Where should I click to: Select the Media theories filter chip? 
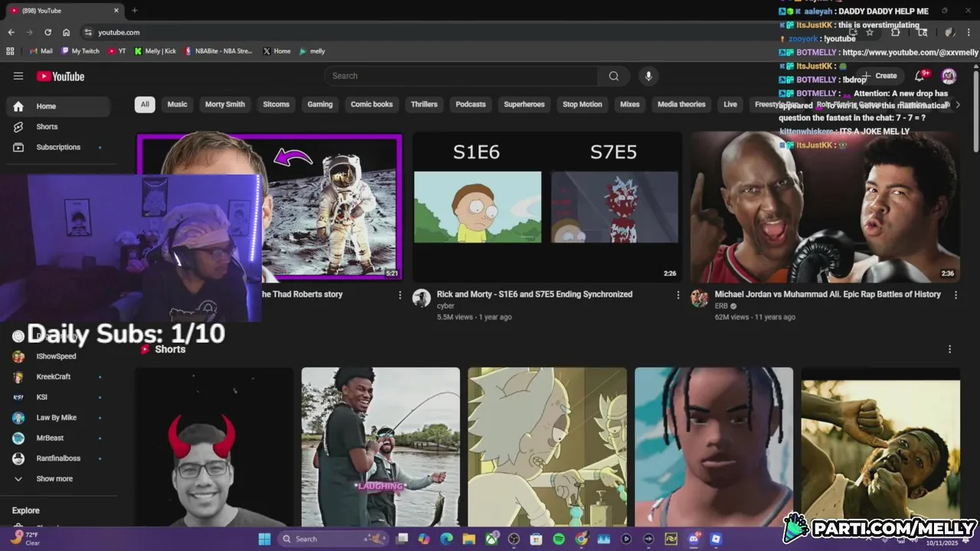pos(681,104)
